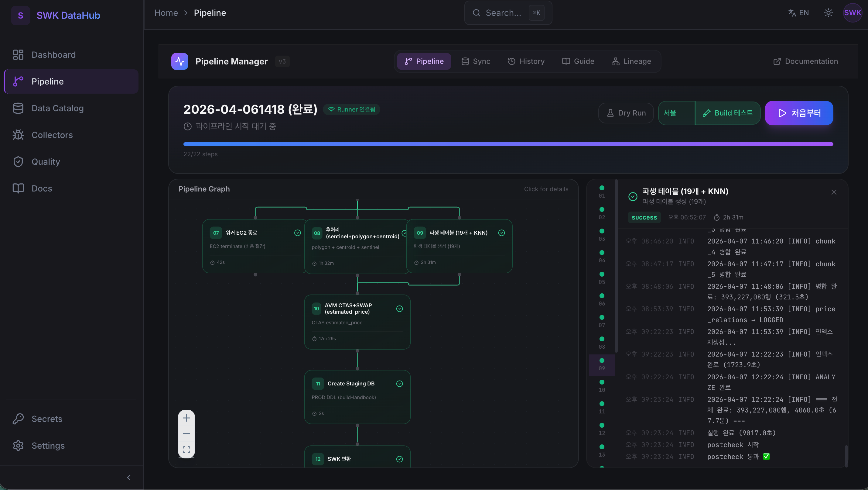Jump to step 13 marker
Screen dimensions: 868x490
602,450
